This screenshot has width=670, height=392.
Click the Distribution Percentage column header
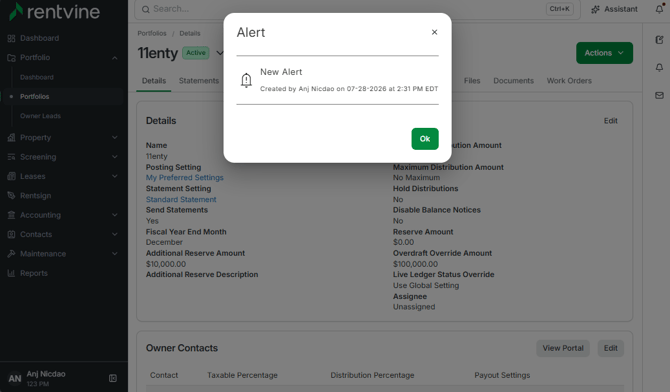[372, 375]
